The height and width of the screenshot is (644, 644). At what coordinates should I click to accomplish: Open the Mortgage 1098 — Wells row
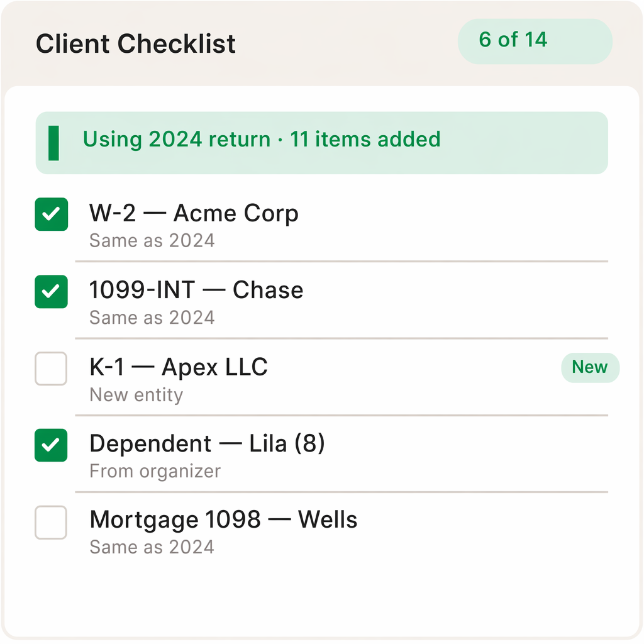pyautogui.click(x=223, y=519)
